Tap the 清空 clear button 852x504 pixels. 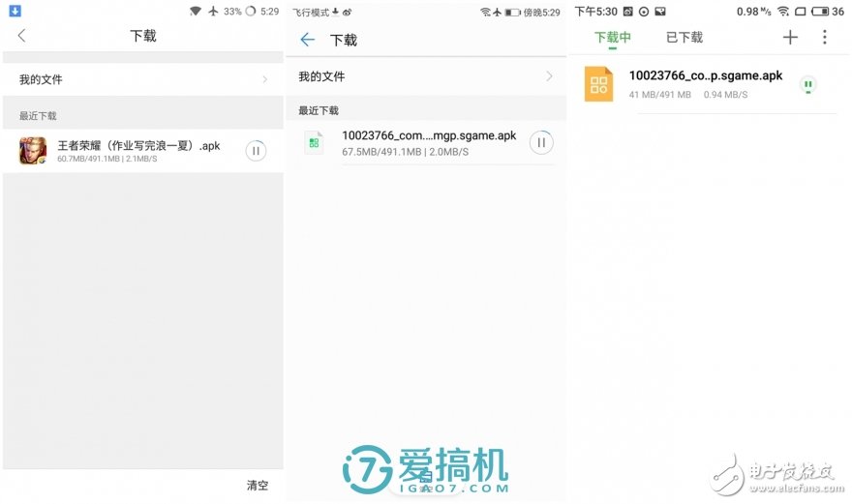coord(257,485)
